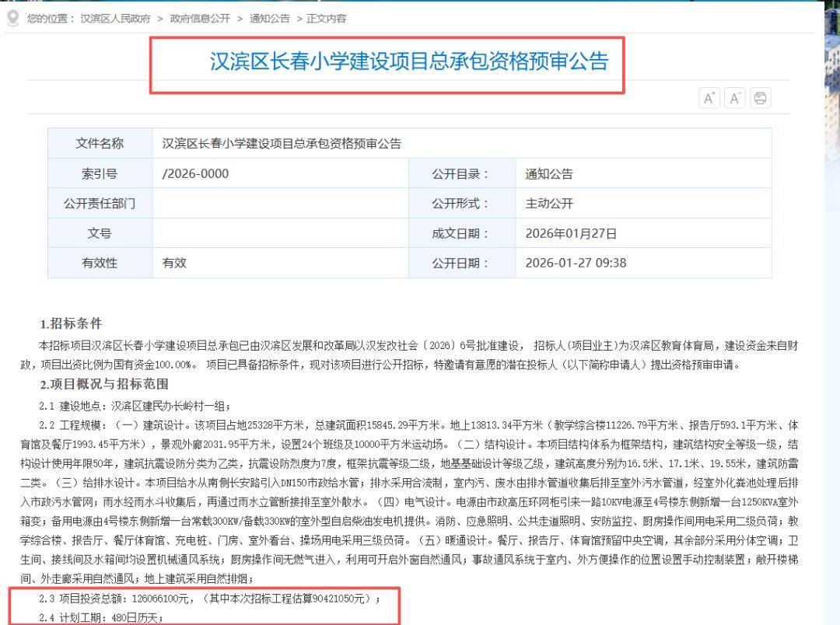Click the announcement title 汉滨区长春小学建设项目总承包资格预审公告
This screenshot has height=625, width=840.
pyautogui.click(x=408, y=62)
